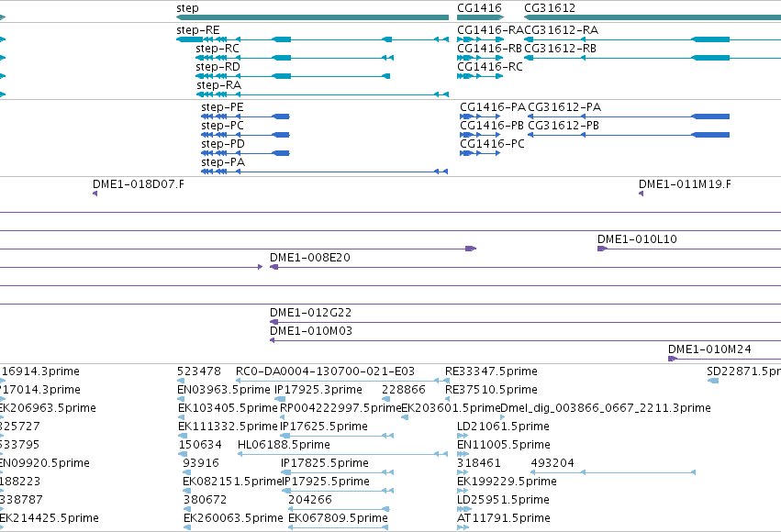The width and height of the screenshot is (781, 532).
Task: Select the step-PC protein feature
Action: click(x=245, y=135)
